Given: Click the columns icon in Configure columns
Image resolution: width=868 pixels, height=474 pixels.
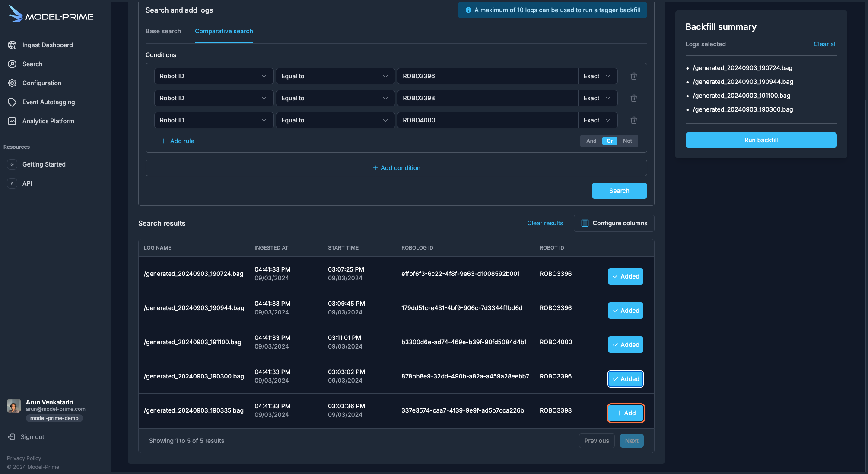Looking at the screenshot, I should (x=585, y=223).
